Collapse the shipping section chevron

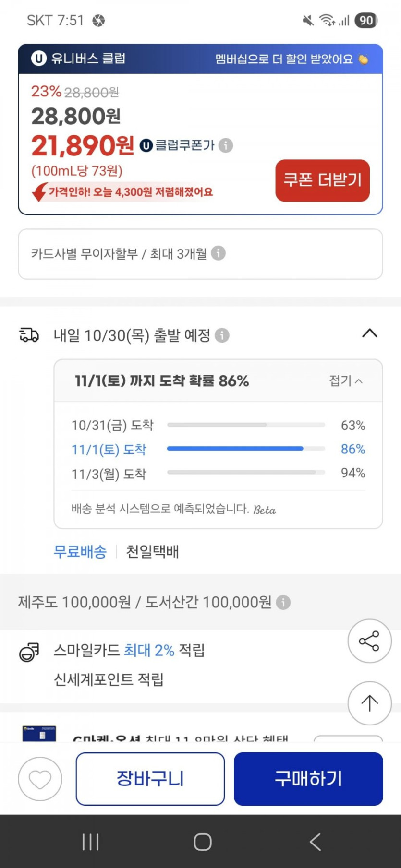pos(369,333)
